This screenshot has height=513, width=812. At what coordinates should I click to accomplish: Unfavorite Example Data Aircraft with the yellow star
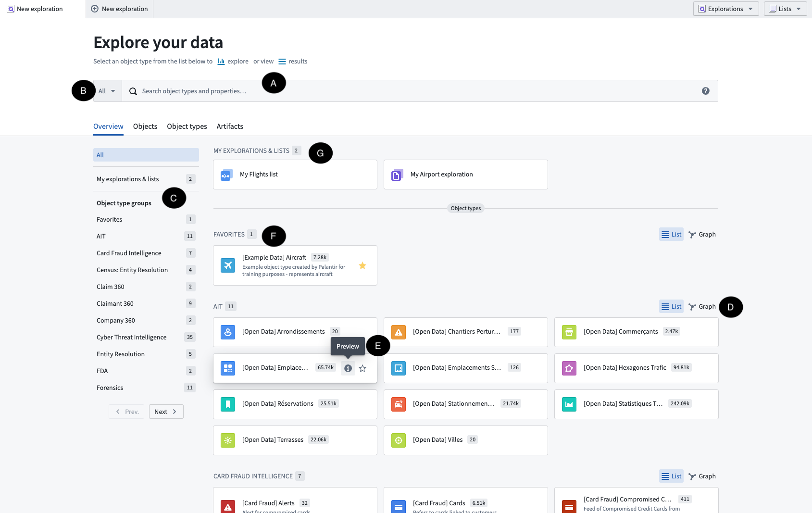tap(362, 265)
